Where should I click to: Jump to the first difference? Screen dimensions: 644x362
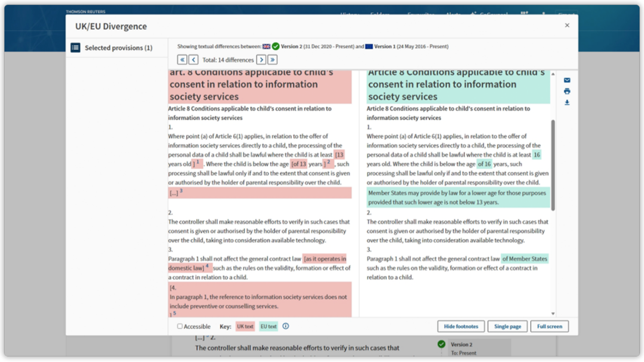tap(182, 59)
